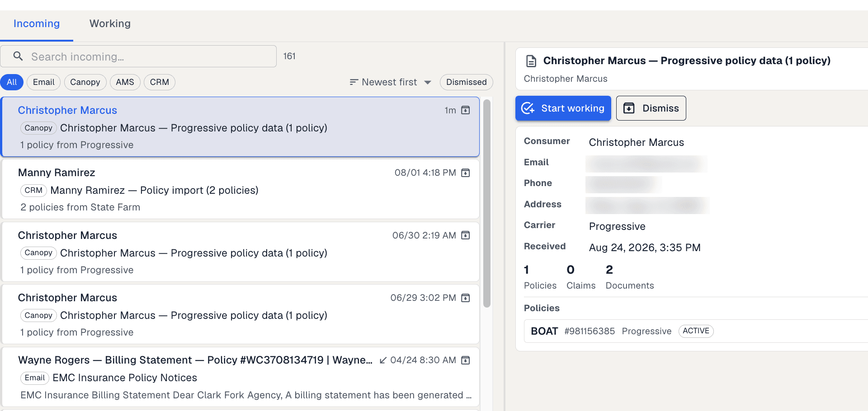Switch to the Working tab
This screenshot has width=868, height=411.
(110, 23)
